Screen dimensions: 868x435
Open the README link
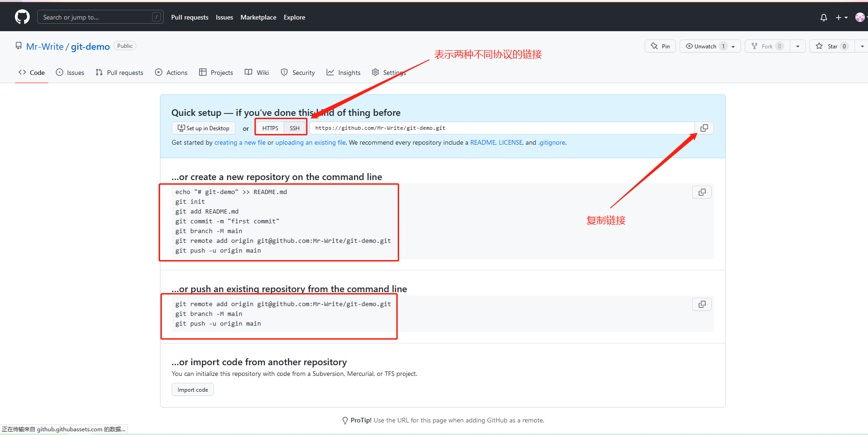[x=483, y=142]
